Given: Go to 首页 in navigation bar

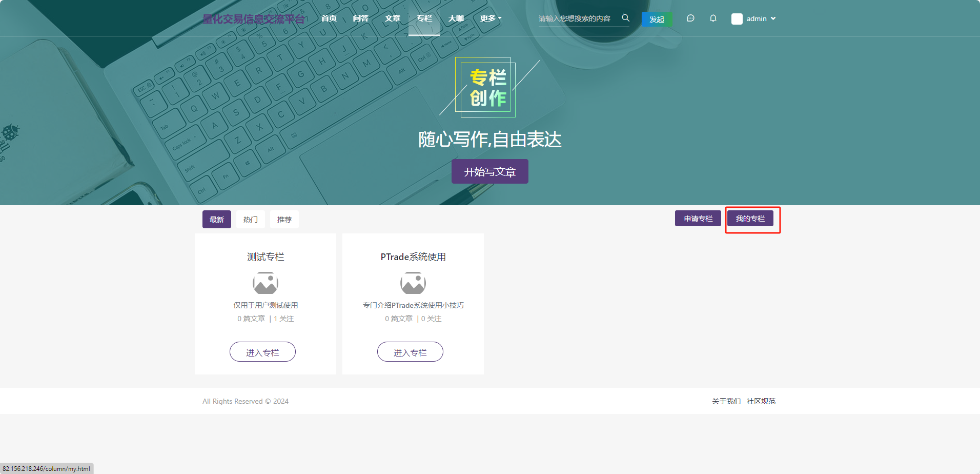Looking at the screenshot, I should tap(329, 18).
